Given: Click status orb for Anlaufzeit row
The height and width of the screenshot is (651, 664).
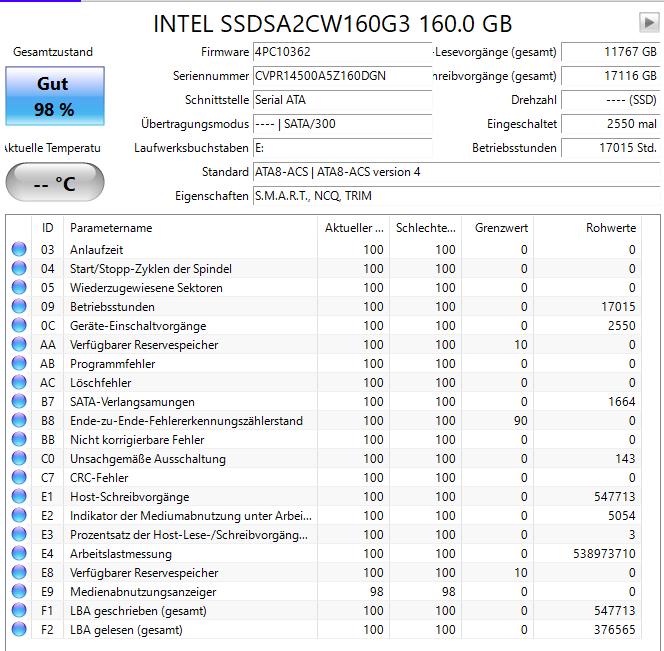Looking at the screenshot, I should pyautogui.click(x=19, y=250).
